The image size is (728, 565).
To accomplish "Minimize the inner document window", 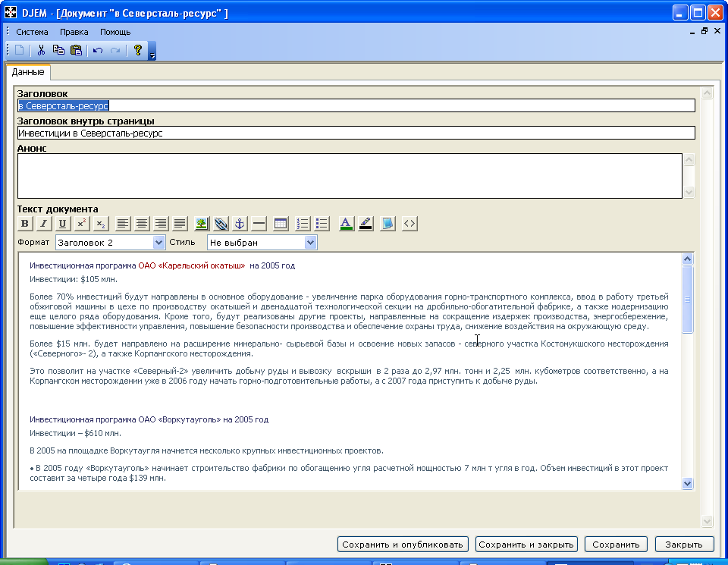I will pyautogui.click(x=692, y=31).
